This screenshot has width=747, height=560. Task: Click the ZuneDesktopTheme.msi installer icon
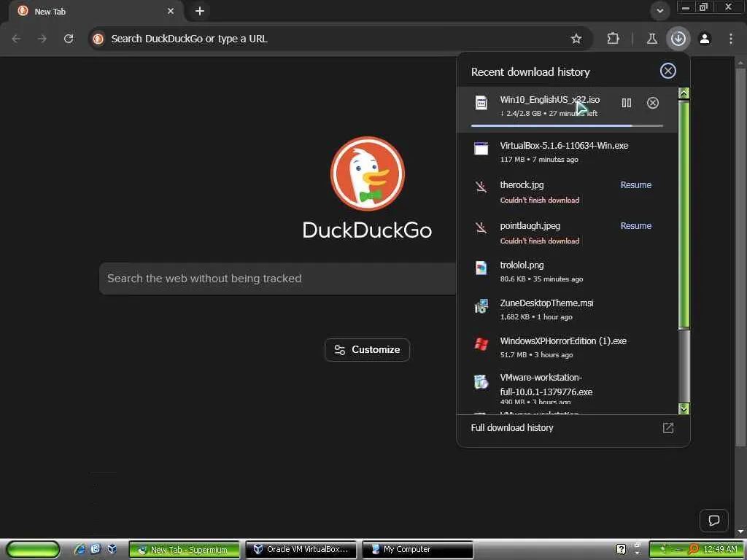(x=481, y=306)
